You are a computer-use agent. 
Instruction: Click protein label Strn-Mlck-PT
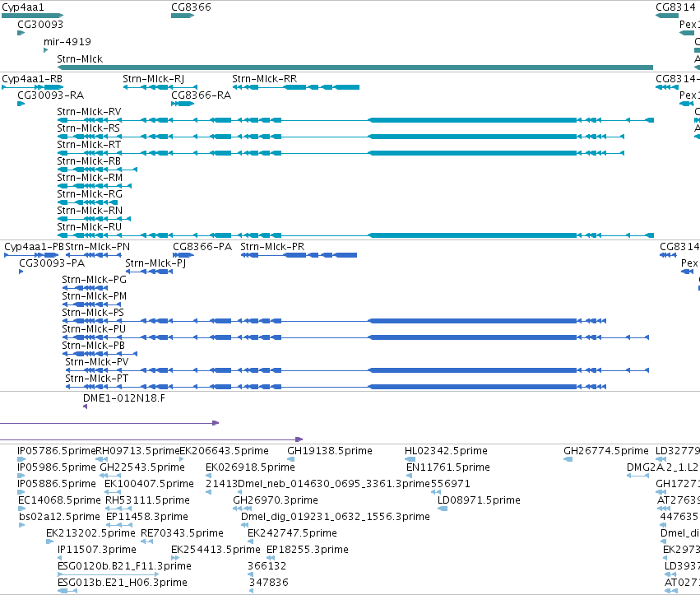point(97,379)
